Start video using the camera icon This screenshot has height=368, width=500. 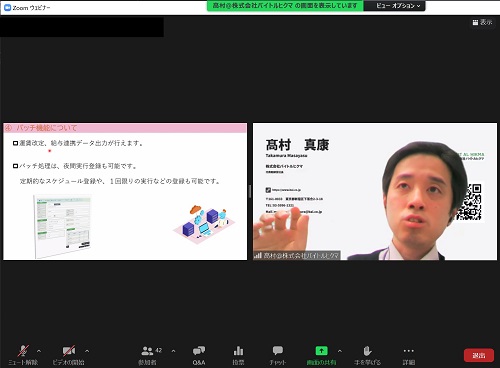point(69,351)
